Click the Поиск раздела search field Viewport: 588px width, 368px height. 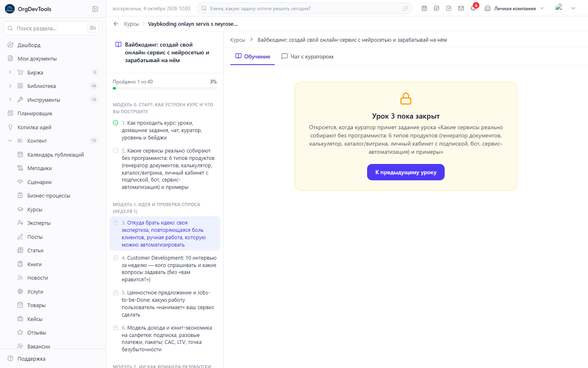(53, 28)
